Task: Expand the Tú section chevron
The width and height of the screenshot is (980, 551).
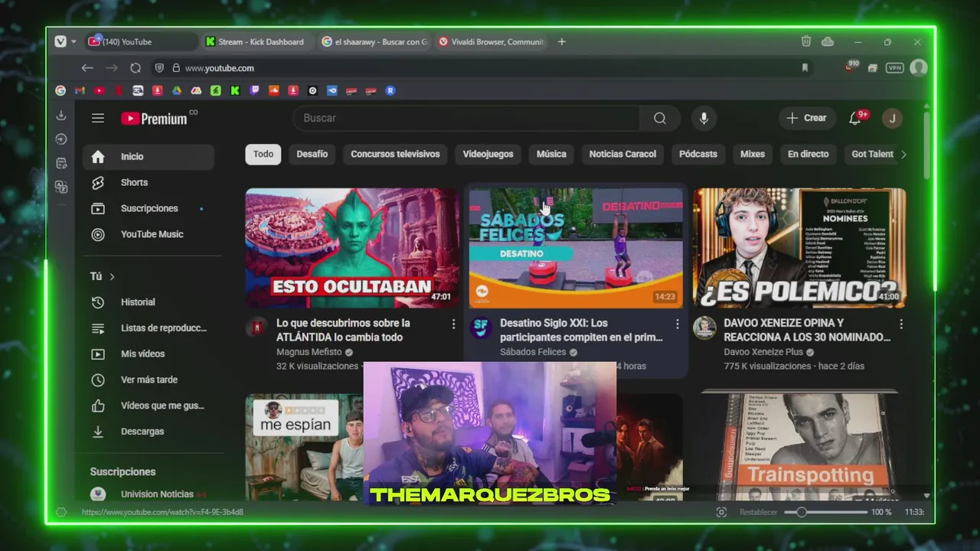Action: click(112, 276)
